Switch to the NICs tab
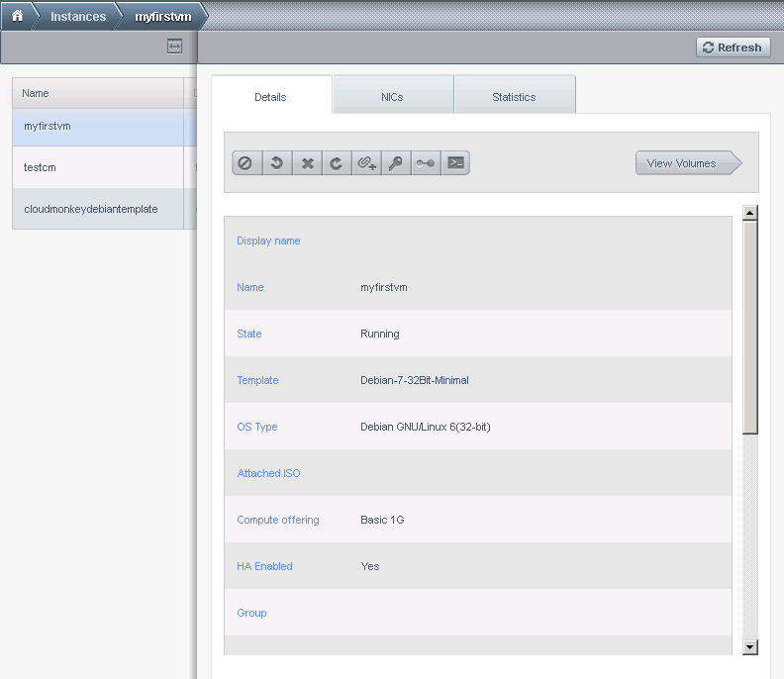 tap(392, 97)
